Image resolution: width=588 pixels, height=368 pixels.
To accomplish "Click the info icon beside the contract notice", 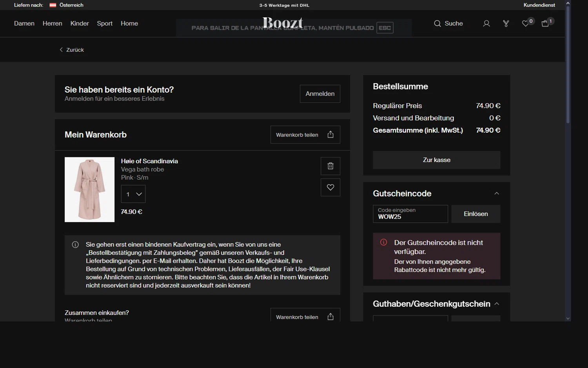I will click(75, 245).
